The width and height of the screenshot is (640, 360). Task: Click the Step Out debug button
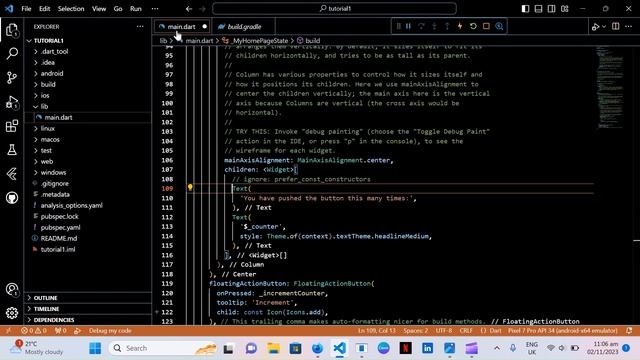[x=447, y=27]
